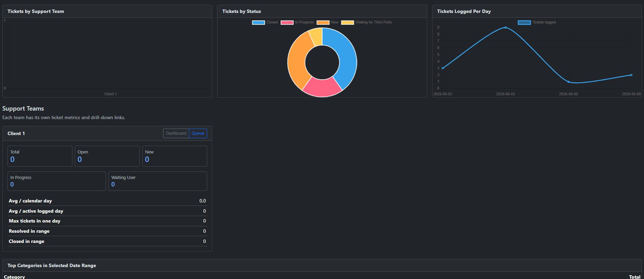The image size is (644, 279).
Task: Click the Open tickets count card
Action: [107, 156]
